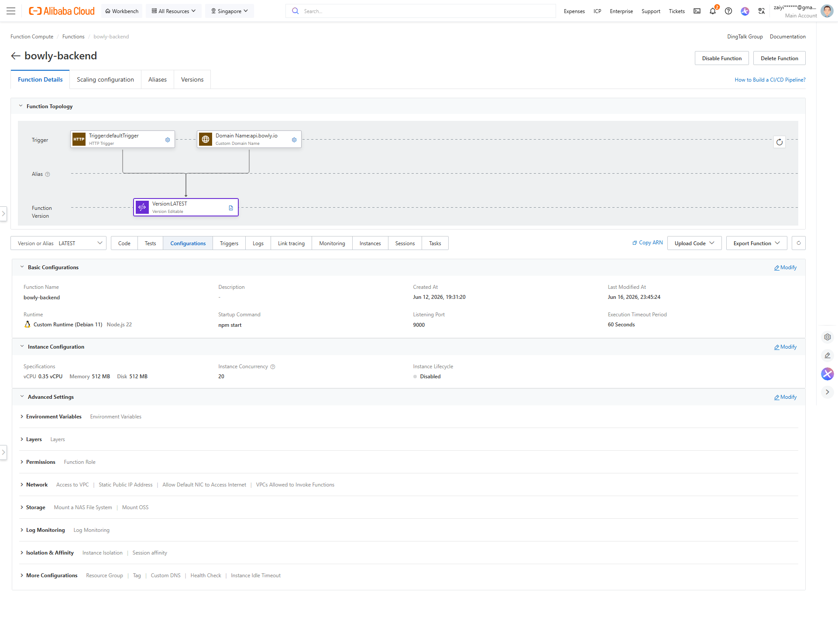838x644 pixels.
Task: Switch to the Versions tab
Action: coord(192,79)
